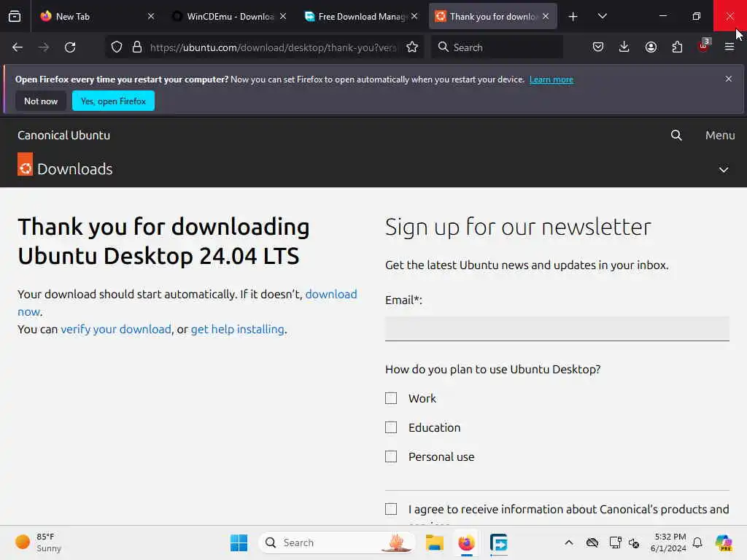Open the notifications bell in system tray
The height and width of the screenshot is (560, 747).
tap(697, 542)
